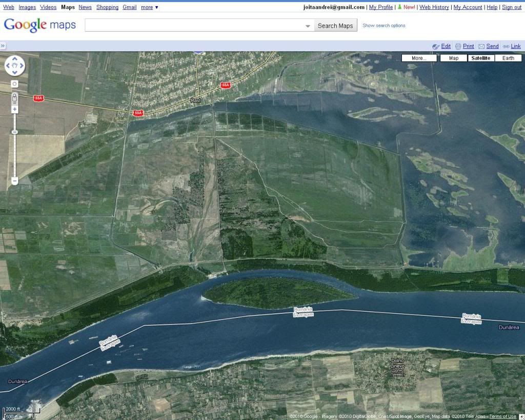Pan the map south with the down arrow

coord(15,72)
